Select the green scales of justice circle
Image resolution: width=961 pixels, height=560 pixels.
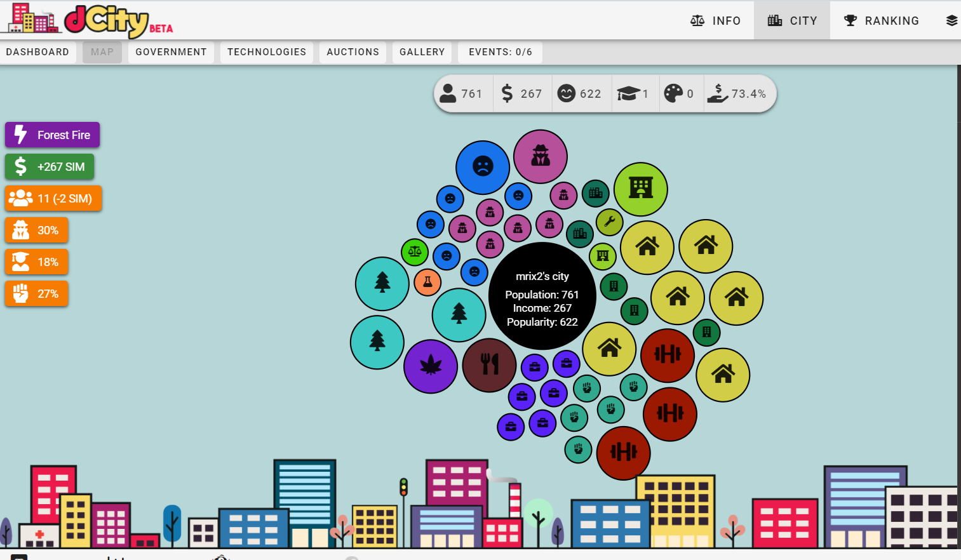click(x=415, y=252)
